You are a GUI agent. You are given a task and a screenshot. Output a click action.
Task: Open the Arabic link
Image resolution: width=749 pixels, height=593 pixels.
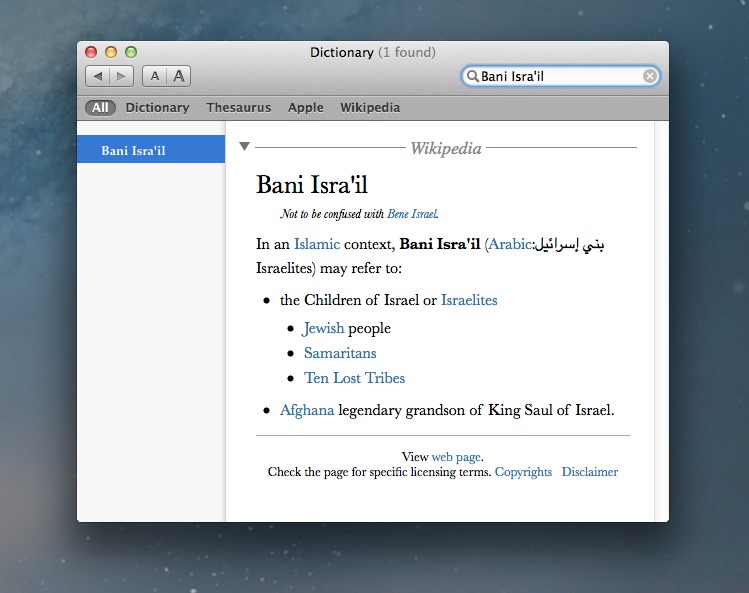click(509, 244)
